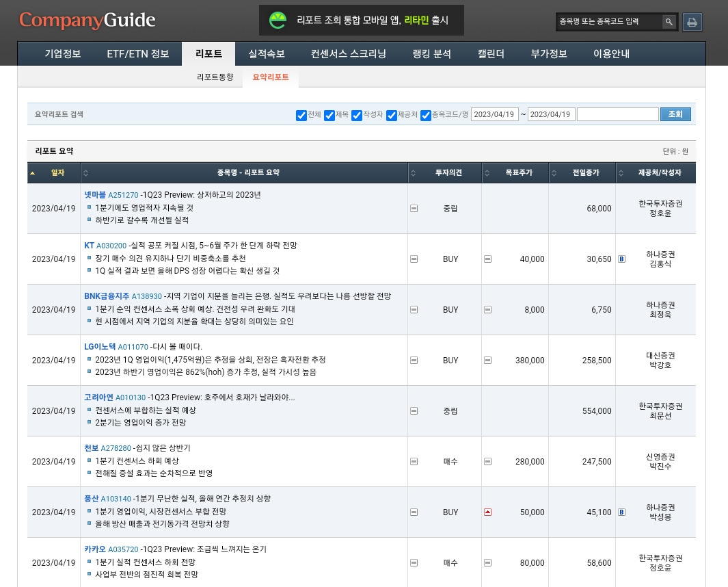Viewport: 728px width, 587px height.
Task: Toggle the 작성자 checkbox off
Action: point(356,115)
